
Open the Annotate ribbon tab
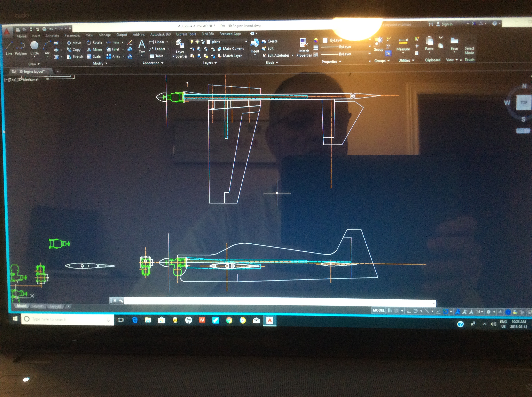coord(52,36)
